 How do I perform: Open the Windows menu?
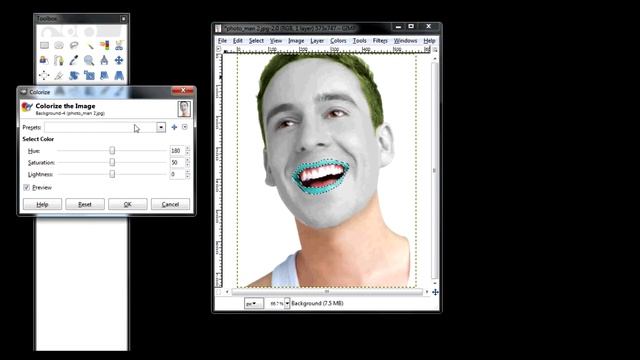coord(405,41)
